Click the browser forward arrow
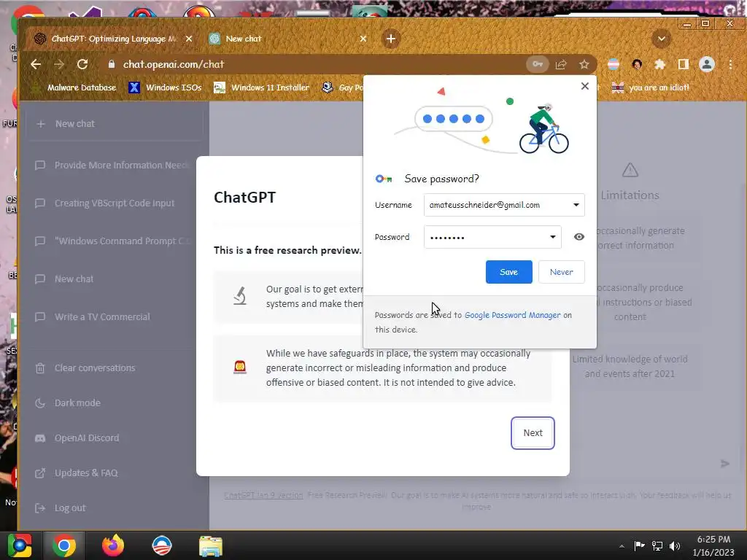The width and height of the screenshot is (747, 560). 59,64
